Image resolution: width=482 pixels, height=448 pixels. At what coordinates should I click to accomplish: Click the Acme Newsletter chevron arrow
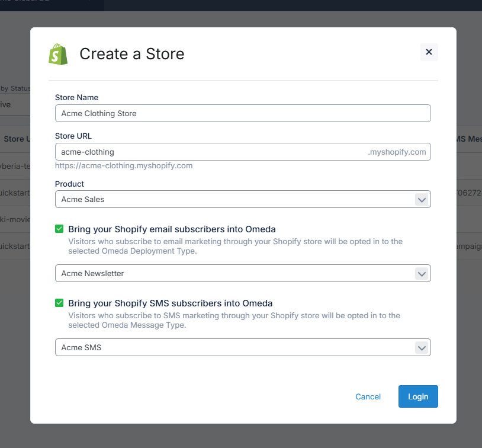(x=421, y=274)
